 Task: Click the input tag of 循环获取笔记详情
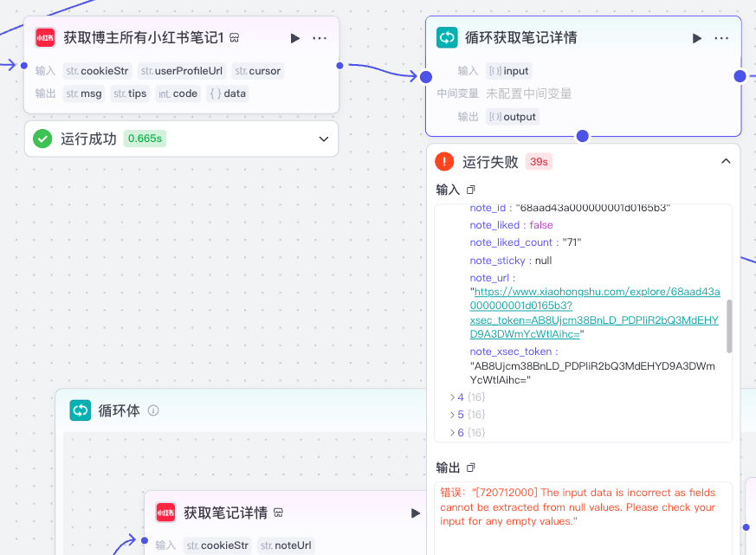(x=509, y=71)
